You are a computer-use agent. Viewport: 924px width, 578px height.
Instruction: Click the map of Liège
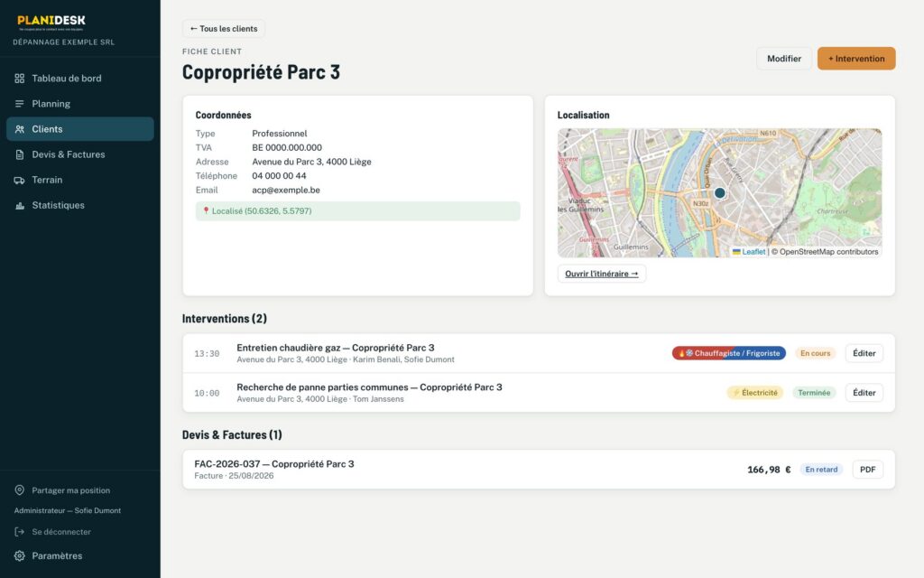pos(719,193)
